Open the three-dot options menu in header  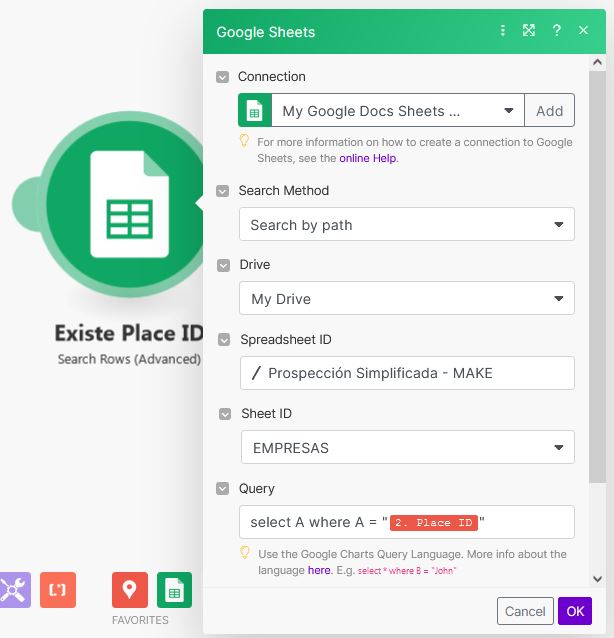point(503,31)
